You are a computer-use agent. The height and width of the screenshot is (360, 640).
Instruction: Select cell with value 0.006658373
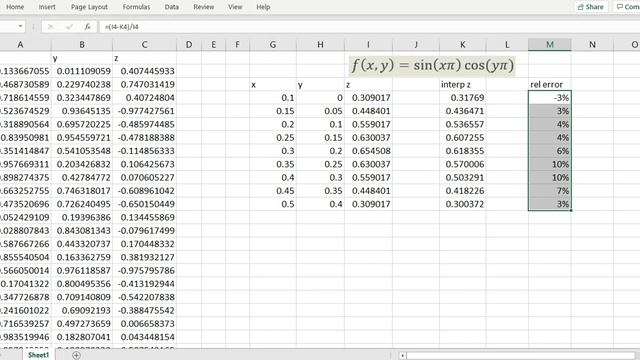point(144,324)
